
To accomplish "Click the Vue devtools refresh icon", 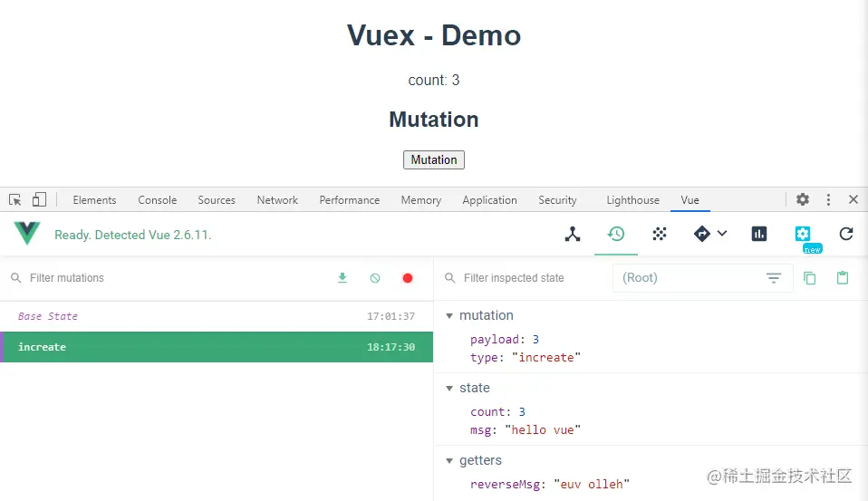I will pyautogui.click(x=846, y=234).
